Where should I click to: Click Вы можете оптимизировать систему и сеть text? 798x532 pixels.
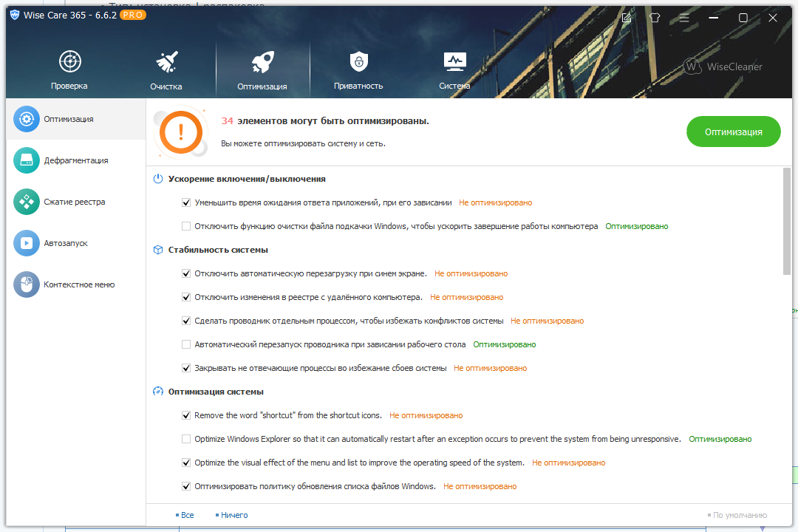click(304, 143)
